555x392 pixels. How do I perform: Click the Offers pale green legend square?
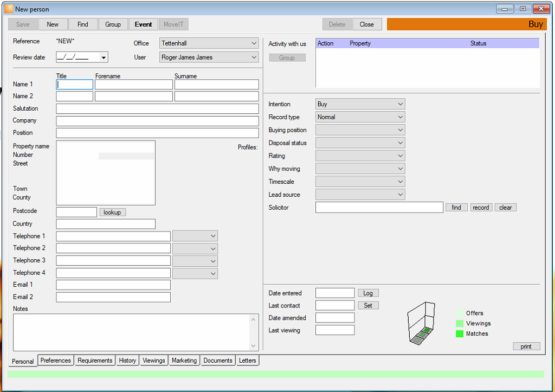(x=460, y=313)
